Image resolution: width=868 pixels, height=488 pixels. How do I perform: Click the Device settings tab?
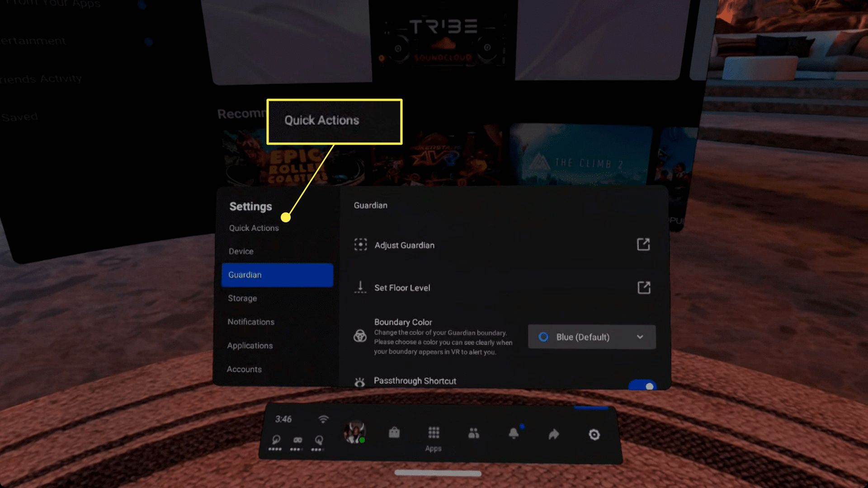241,251
